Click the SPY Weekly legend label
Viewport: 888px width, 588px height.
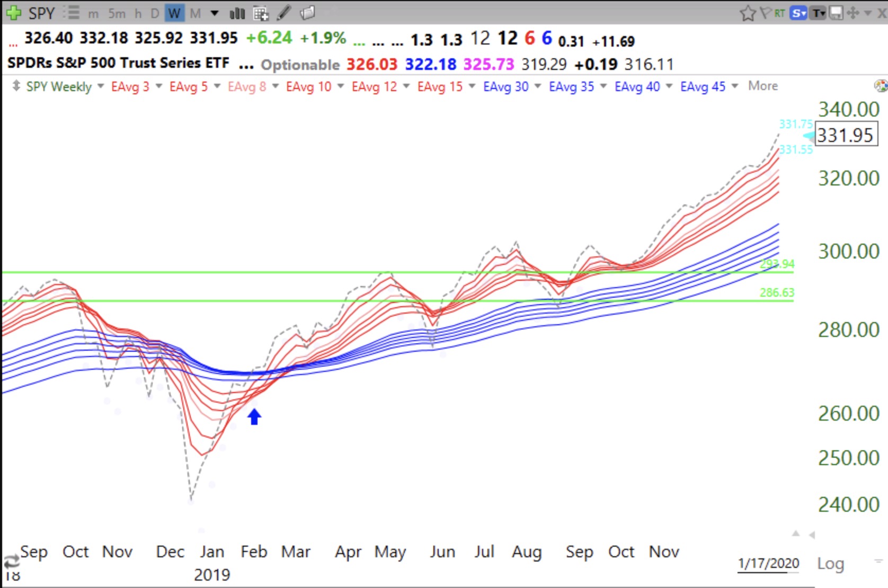pyautogui.click(x=59, y=86)
